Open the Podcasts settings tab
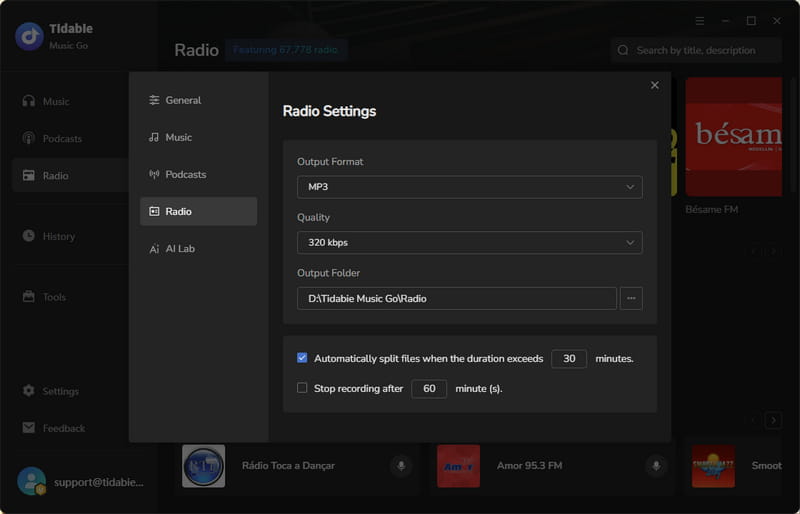This screenshot has height=514, width=800. click(198, 174)
